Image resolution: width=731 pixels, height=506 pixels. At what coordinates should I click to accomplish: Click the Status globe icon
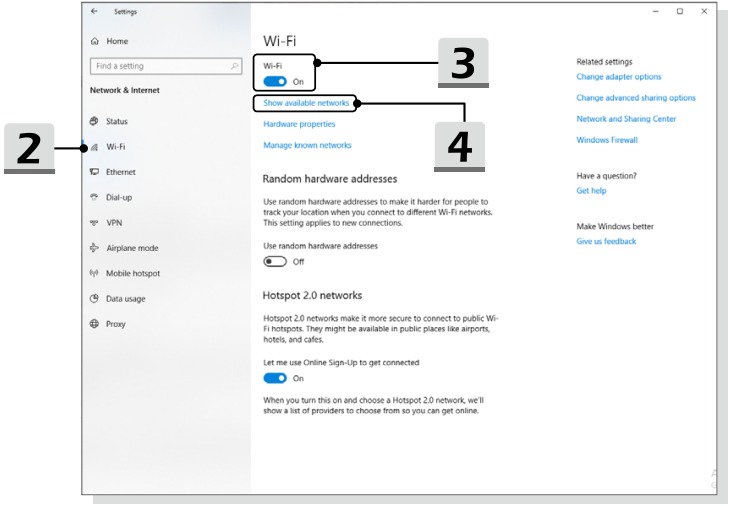click(94, 121)
